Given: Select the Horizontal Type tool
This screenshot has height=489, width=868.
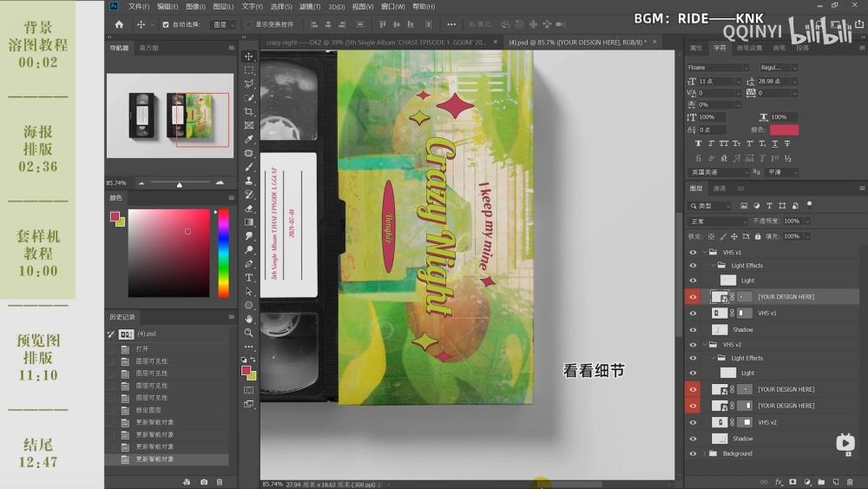Looking at the screenshot, I should 249,277.
